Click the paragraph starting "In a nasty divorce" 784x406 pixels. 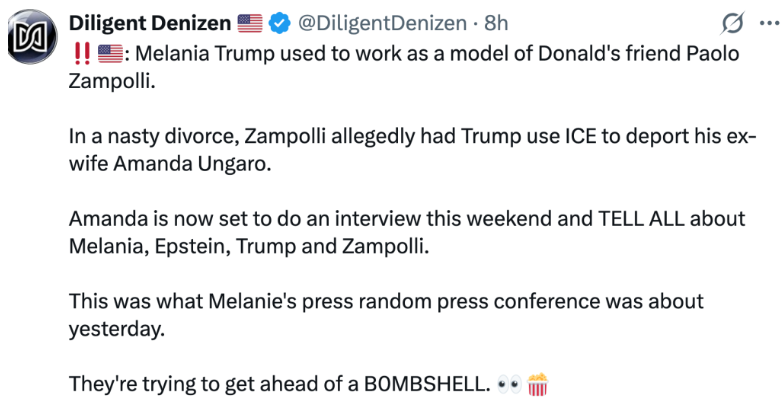coord(400,149)
